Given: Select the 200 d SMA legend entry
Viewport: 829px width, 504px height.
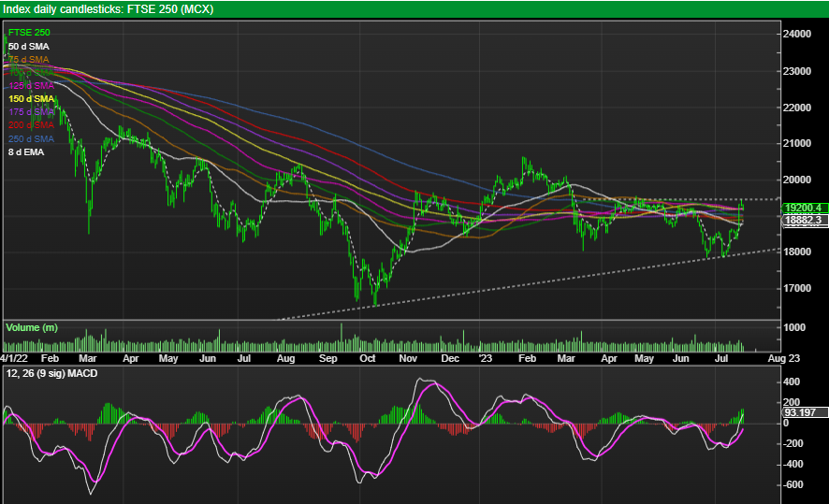Looking at the screenshot, I should (x=31, y=125).
